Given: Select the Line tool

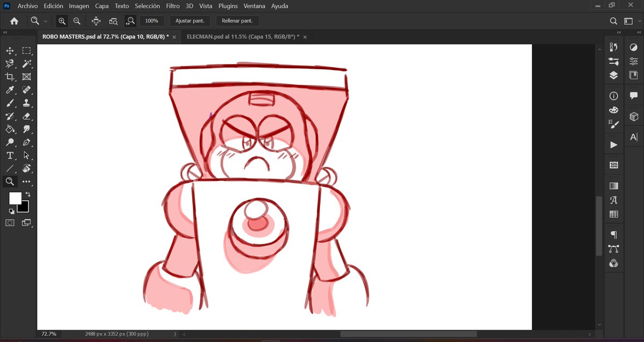Looking at the screenshot, I should point(10,169).
